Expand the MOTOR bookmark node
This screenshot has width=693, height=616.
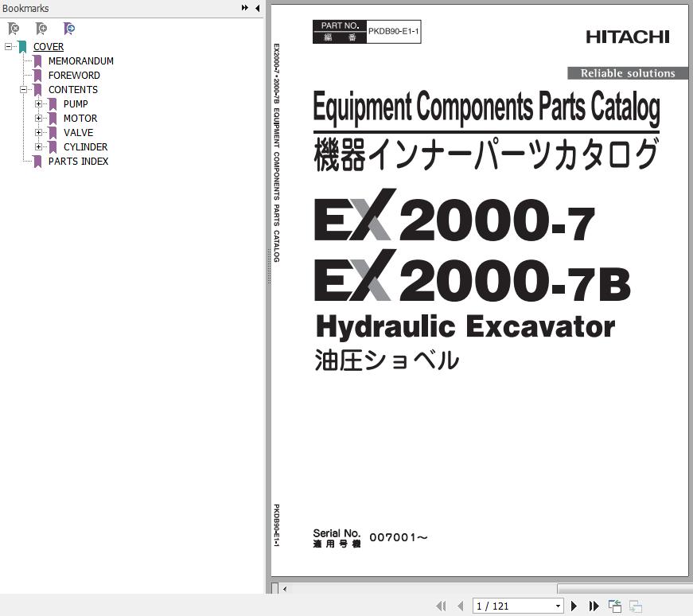tap(38, 118)
